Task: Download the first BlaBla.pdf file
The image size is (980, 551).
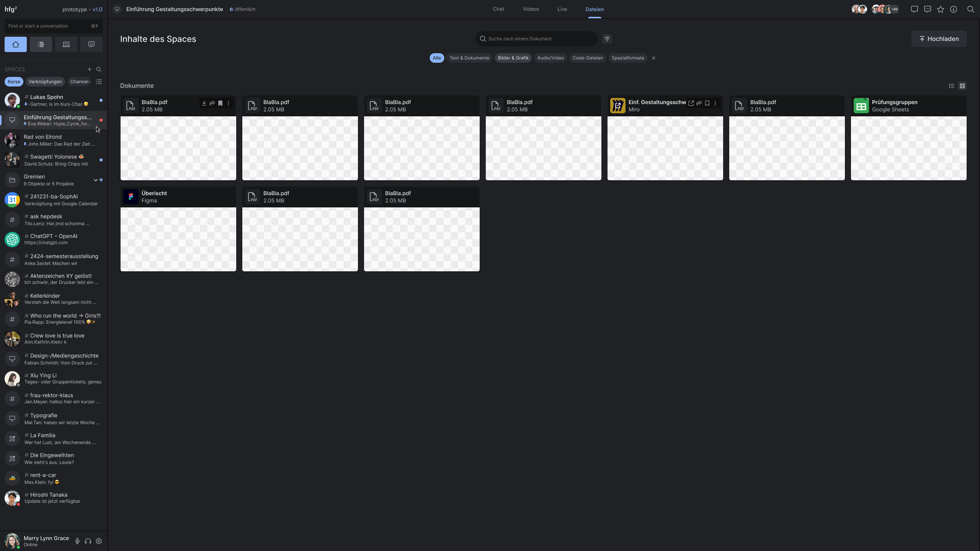Action: 204,103
